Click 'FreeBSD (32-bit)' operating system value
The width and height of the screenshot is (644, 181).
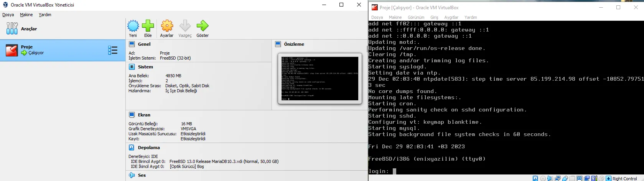tap(175, 58)
